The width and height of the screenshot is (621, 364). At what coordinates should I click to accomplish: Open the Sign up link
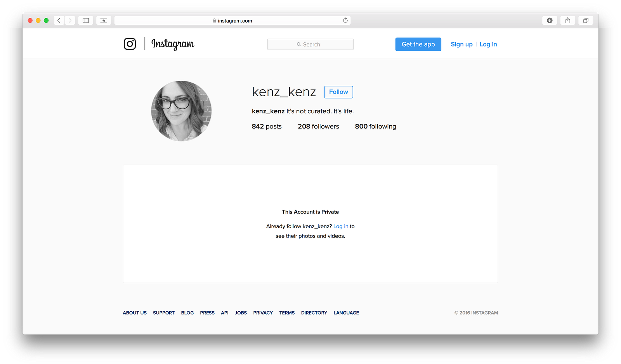461,44
